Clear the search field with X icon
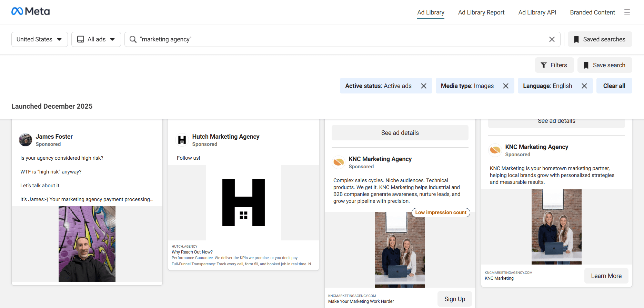The image size is (644, 308). tap(552, 39)
